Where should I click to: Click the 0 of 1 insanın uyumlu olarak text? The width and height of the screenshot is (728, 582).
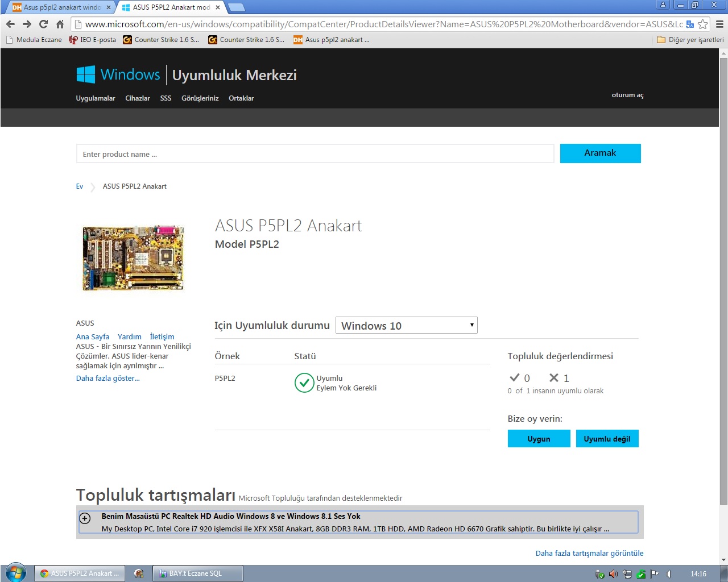(556, 391)
